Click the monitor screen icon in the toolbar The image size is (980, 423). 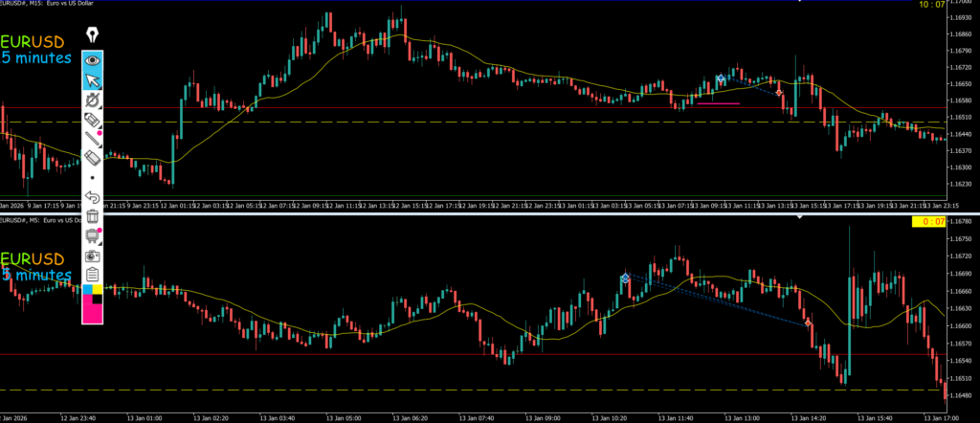click(x=93, y=235)
